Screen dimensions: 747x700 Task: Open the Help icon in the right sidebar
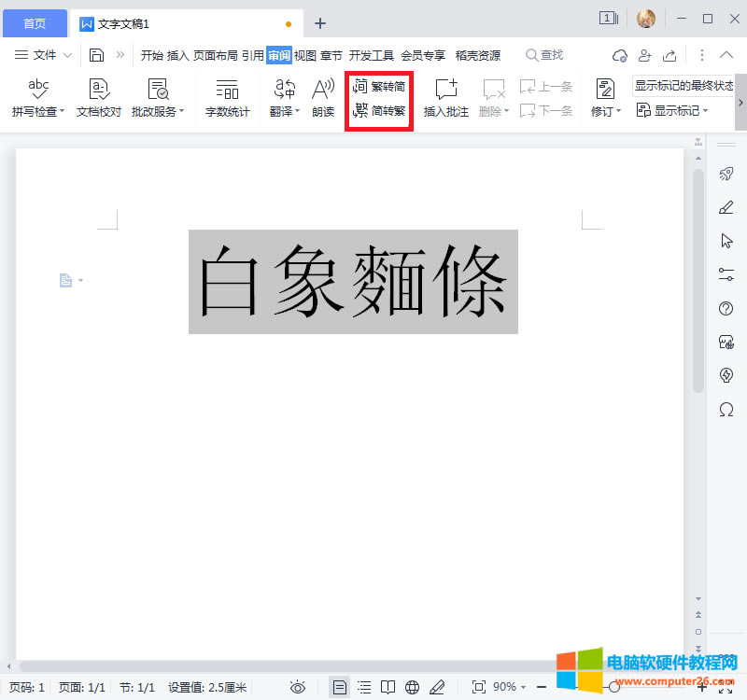726,309
